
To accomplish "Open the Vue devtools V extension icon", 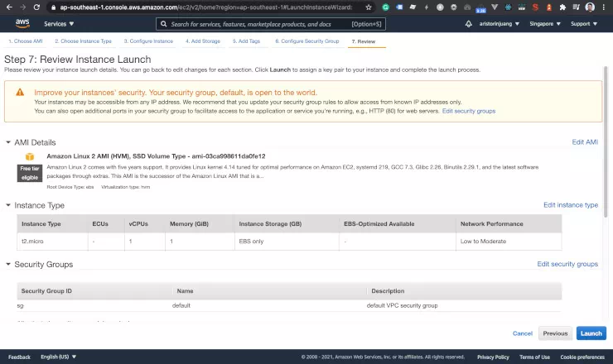I will (495, 7).
